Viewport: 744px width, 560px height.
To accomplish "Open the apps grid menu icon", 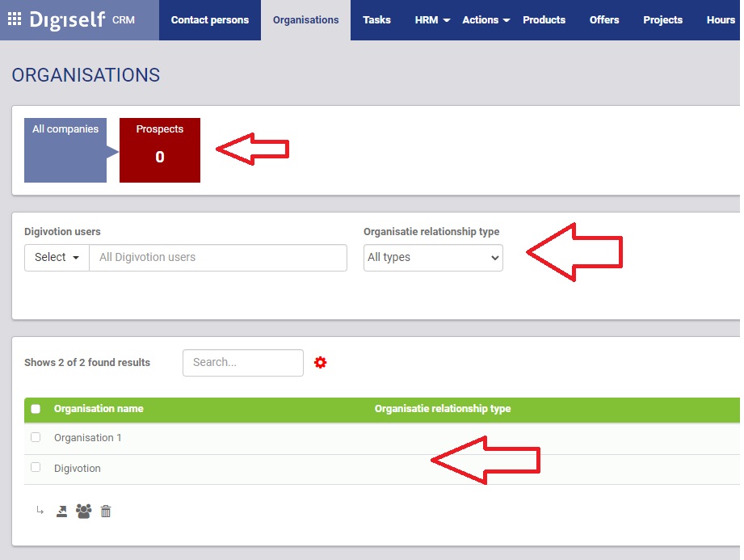I will click(15, 19).
